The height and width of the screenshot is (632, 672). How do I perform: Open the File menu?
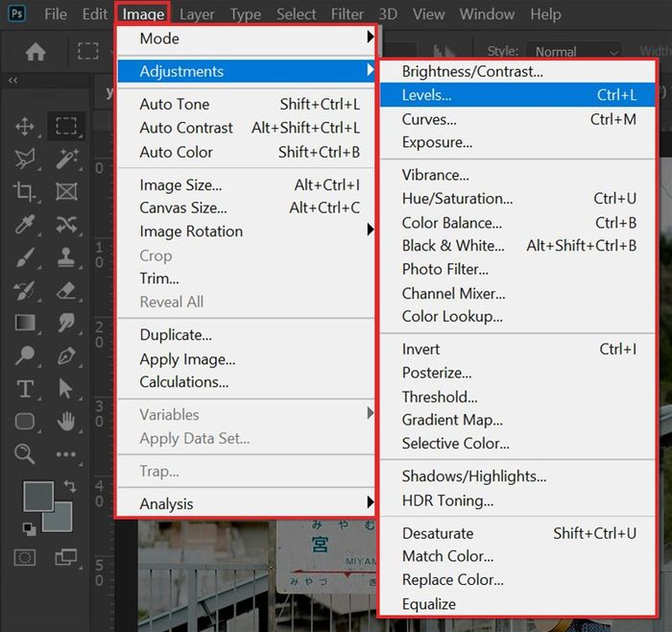tap(56, 14)
